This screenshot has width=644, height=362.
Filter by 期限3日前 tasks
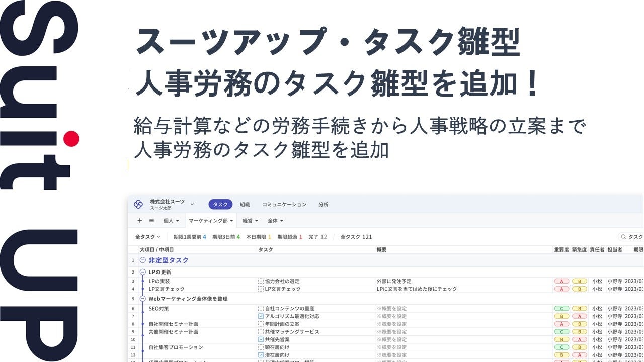pyautogui.click(x=226, y=237)
